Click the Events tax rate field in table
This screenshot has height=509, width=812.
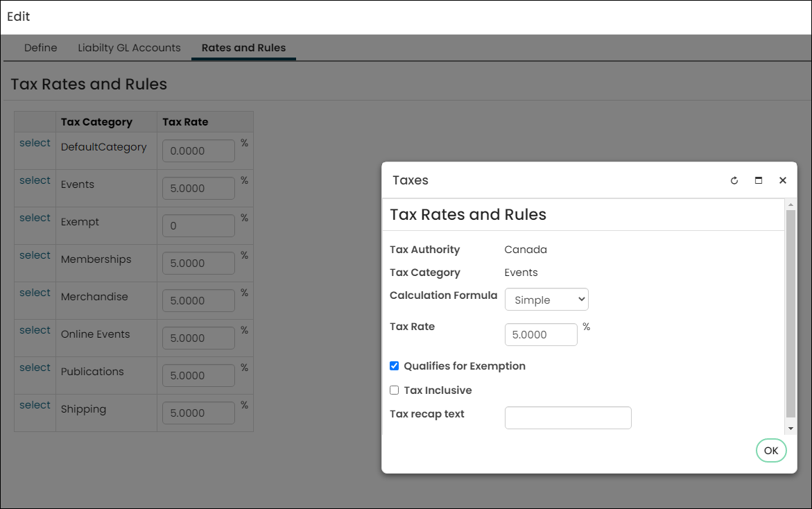point(198,188)
